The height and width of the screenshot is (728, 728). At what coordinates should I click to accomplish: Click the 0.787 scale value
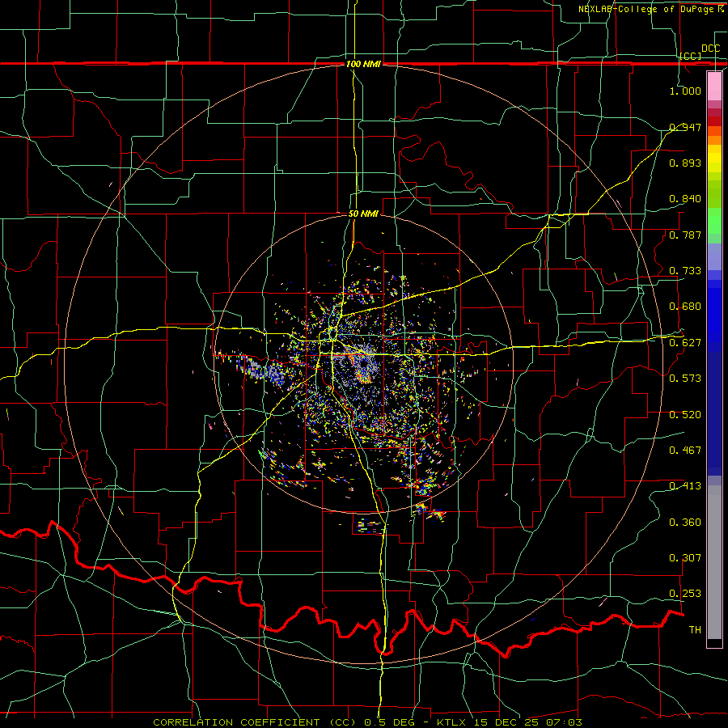(x=685, y=235)
